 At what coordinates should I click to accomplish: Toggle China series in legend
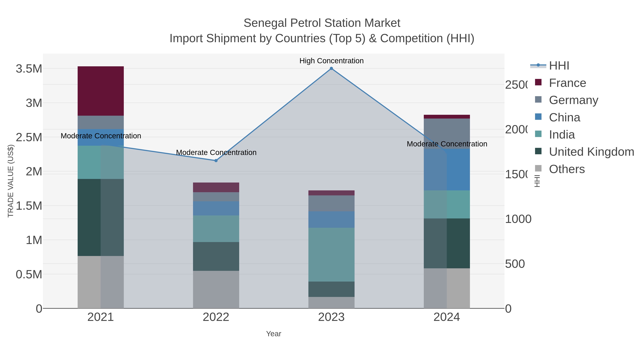(557, 117)
